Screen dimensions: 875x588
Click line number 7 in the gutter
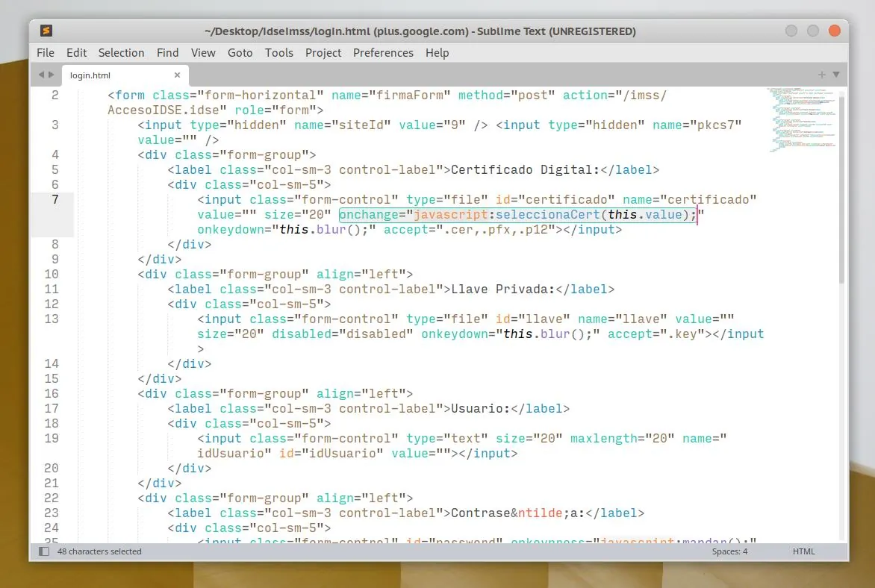coord(55,200)
